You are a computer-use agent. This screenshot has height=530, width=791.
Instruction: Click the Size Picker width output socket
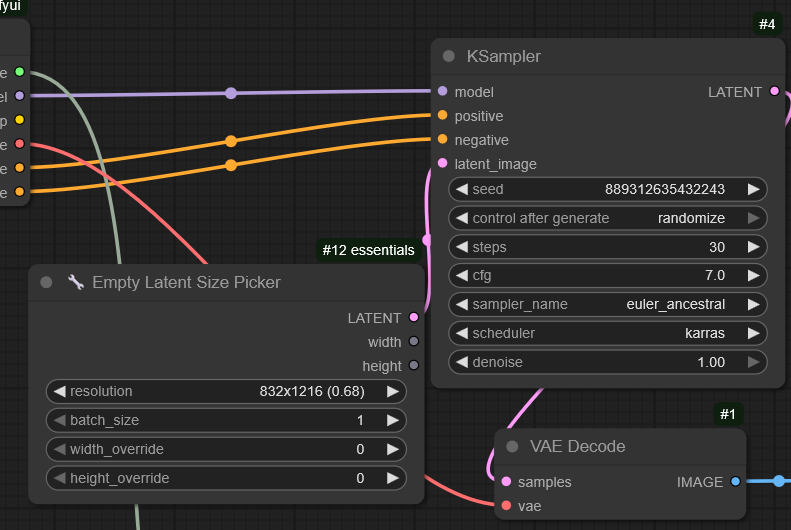(x=413, y=342)
